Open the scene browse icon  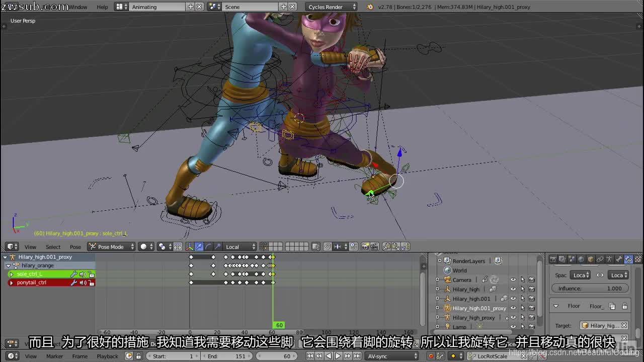pyautogui.click(x=214, y=7)
